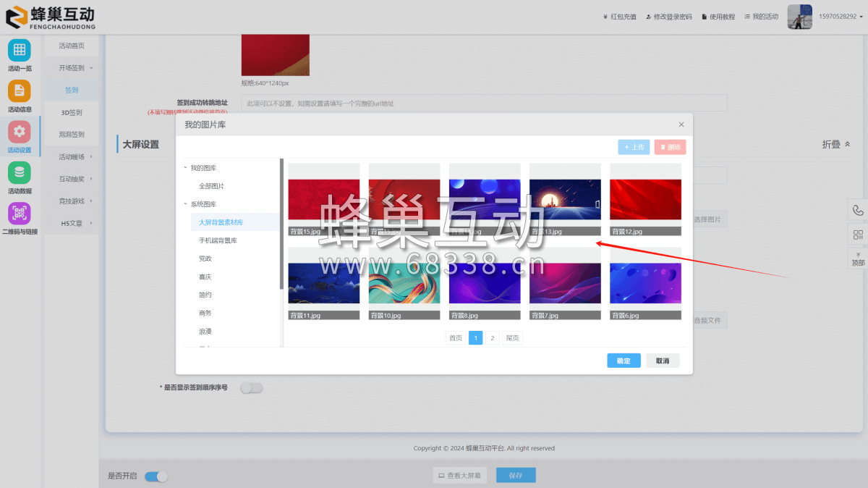
Task: Click the phone contact icon on right edge
Action: pyautogui.click(x=858, y=211)
